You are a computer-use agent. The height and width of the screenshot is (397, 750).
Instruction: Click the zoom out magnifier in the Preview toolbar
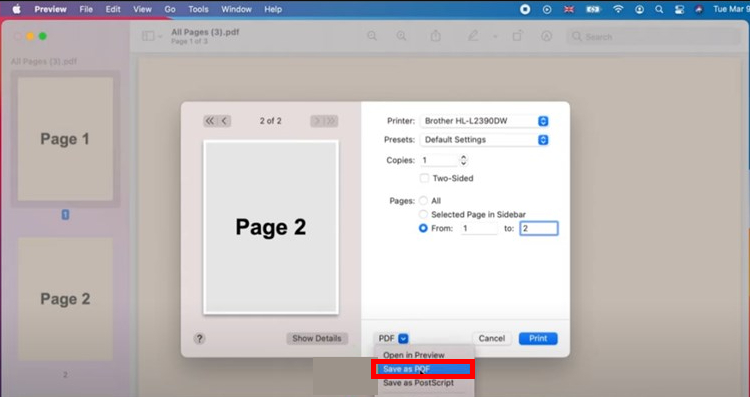(372, 36)
